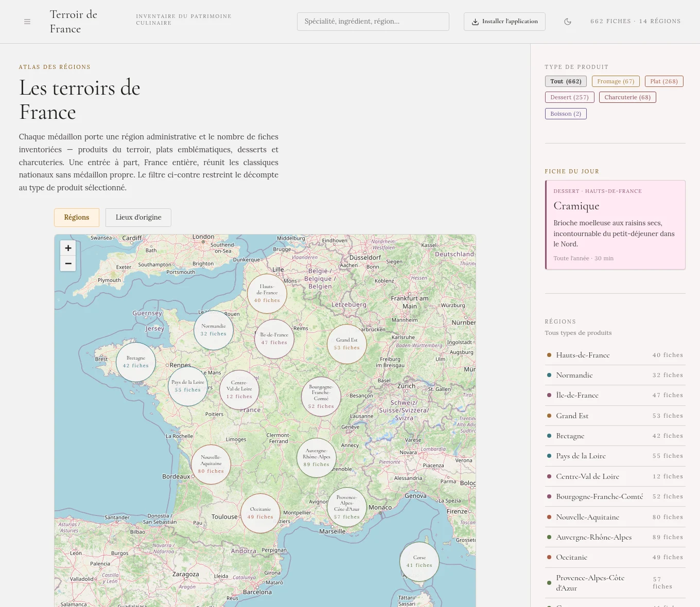Image resolution: width=700 pixels, height=607 pixels.
Task: Click Nouvelle-Aquitaine map medallion
Action: [x=211, y=465]
